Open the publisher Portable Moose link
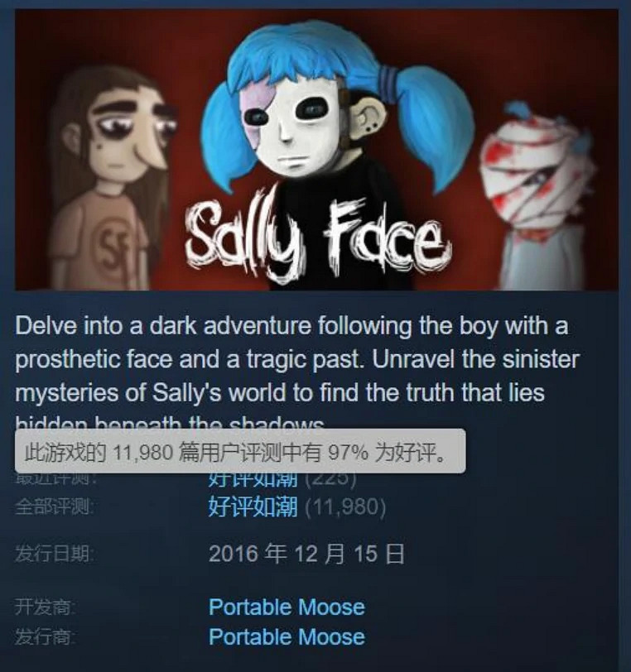This screenshot has height=672, width=631. coord(287,636)
